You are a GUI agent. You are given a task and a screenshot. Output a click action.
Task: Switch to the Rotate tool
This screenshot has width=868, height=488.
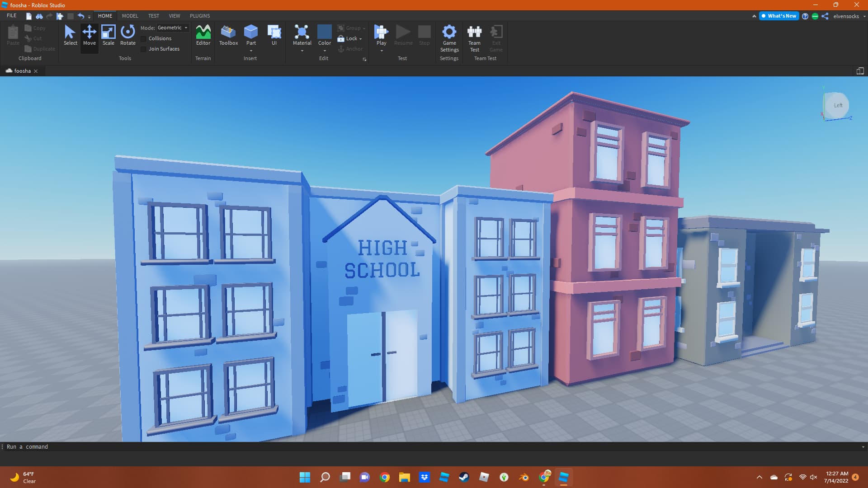127,36
